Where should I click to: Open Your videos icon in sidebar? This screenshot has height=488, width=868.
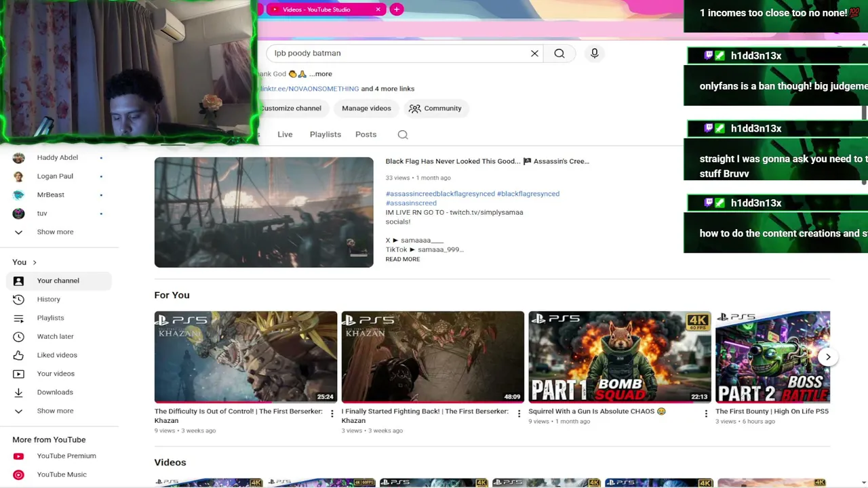[x=18, y=373]
